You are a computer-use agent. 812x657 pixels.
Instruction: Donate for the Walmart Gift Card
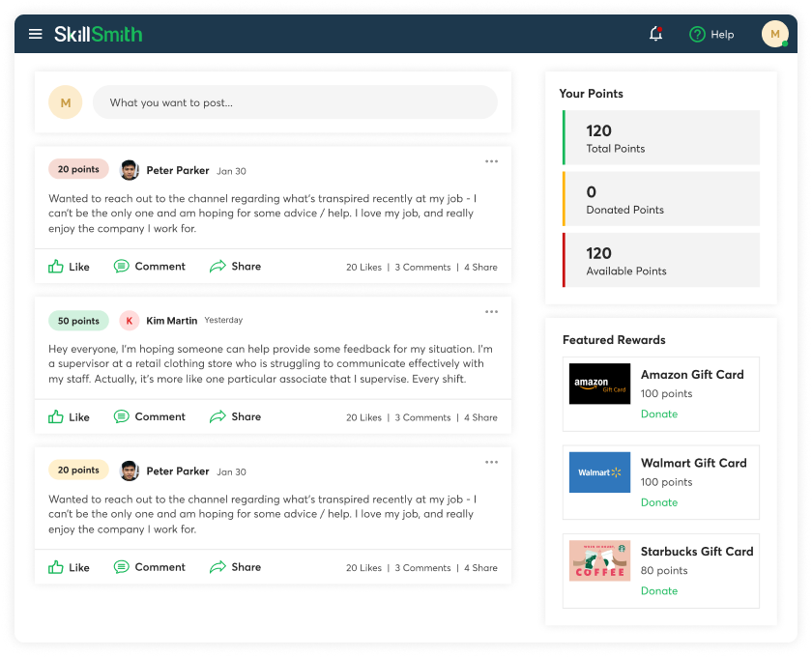(x=659, y=502)
